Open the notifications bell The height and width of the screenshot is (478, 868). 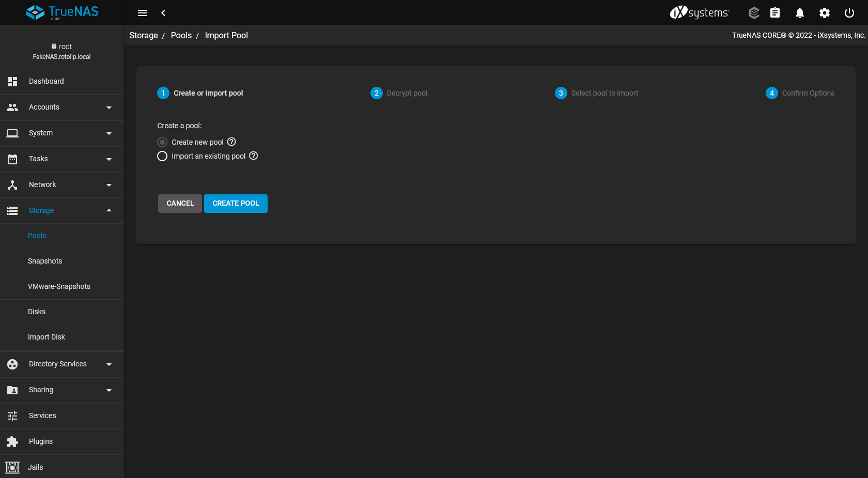coord(799,12)
